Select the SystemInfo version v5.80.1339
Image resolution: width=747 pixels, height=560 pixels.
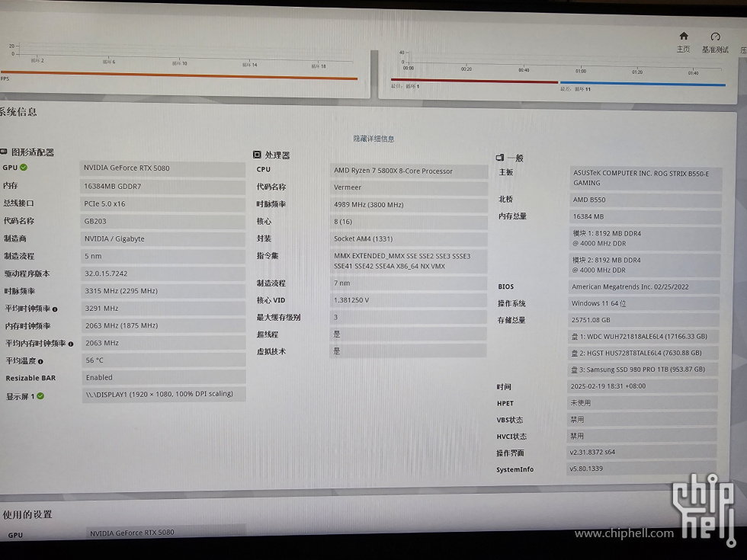[641, 469]
